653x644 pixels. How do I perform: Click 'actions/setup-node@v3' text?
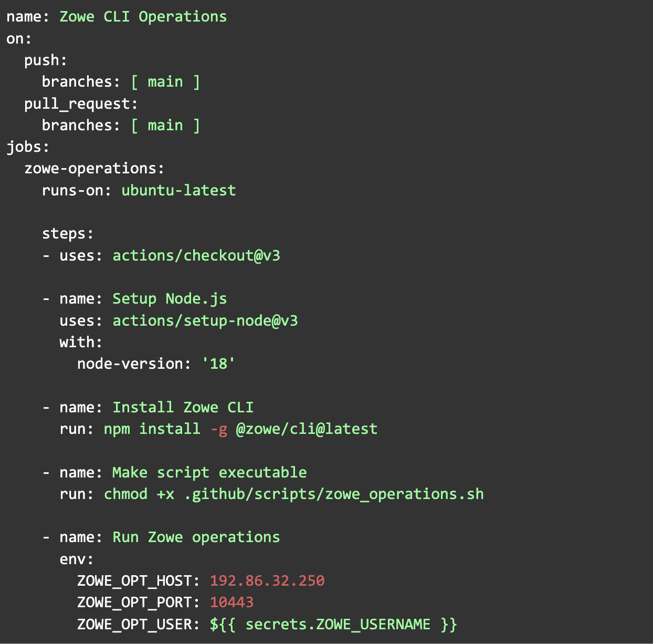coord(205,320)
